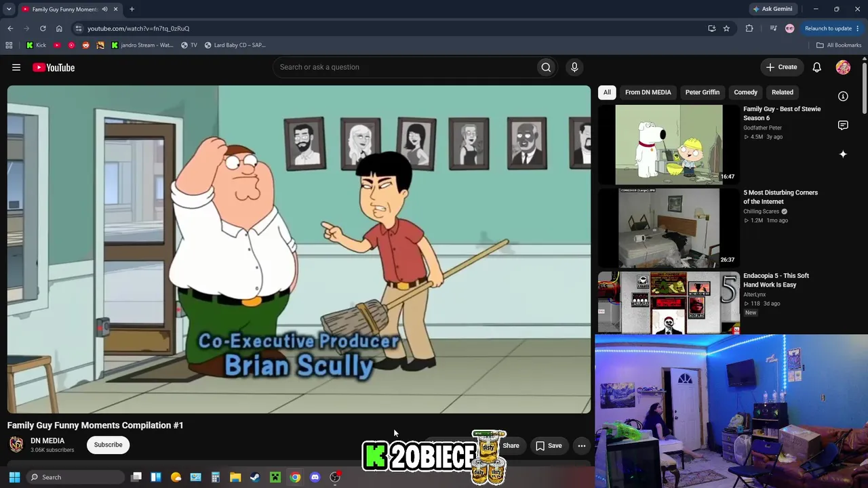
Task: Select the Comedy filter chip
Action: (x=745, y=92)
